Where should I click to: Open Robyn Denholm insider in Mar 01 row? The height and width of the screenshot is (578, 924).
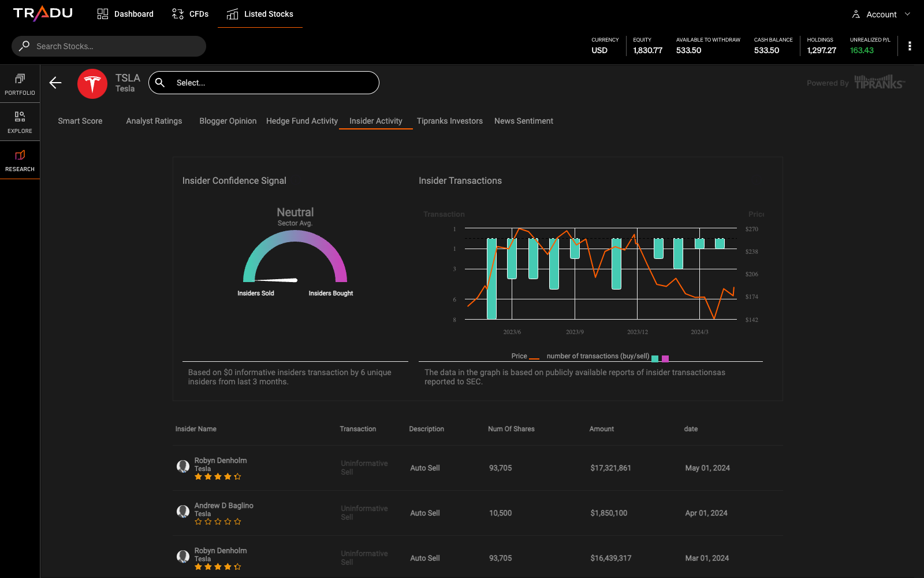click(x=221, y=551)
